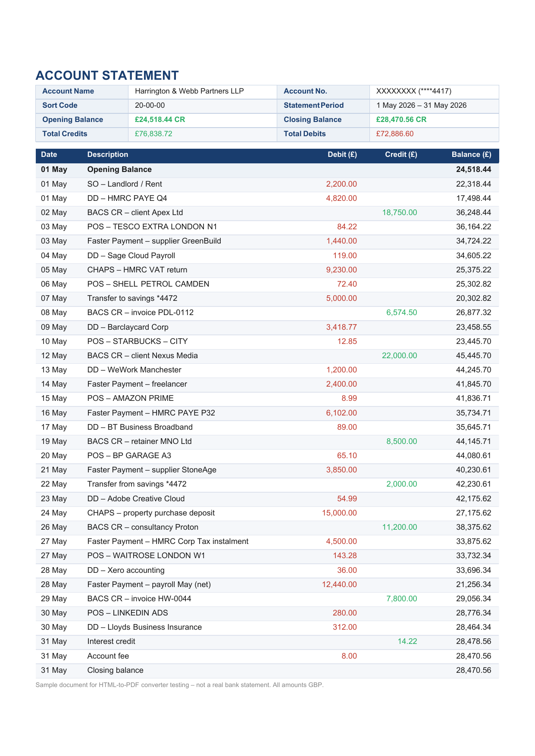Click POS – STARBUCKS – CITY
The width and height of the screenshot is (535, 756).
tap(138, 341)
